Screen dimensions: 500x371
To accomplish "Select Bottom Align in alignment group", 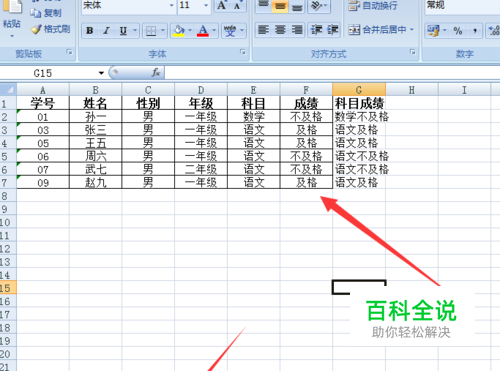I will (x=296, y=6).
